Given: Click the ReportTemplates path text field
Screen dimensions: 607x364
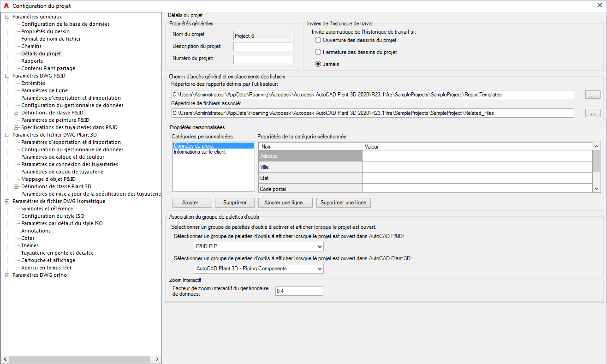Looking at the screenshot, I should (x=373, y=95).
